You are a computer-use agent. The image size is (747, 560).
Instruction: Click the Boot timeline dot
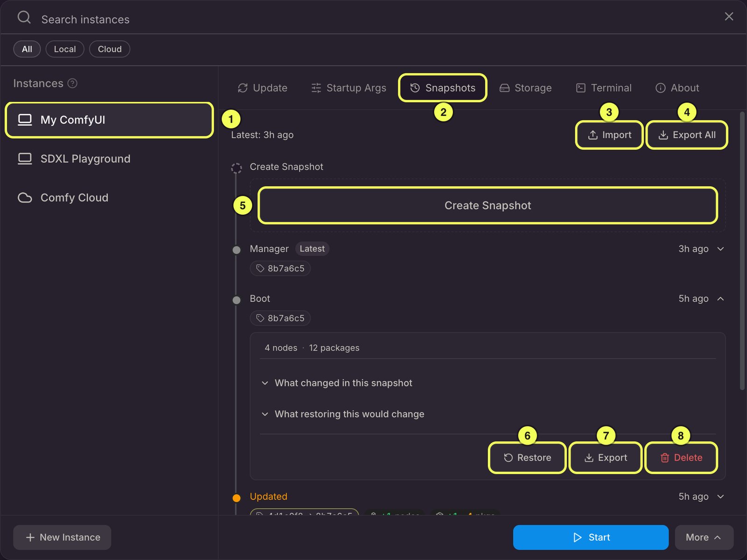pyautogui.click(x=237, y=300)
